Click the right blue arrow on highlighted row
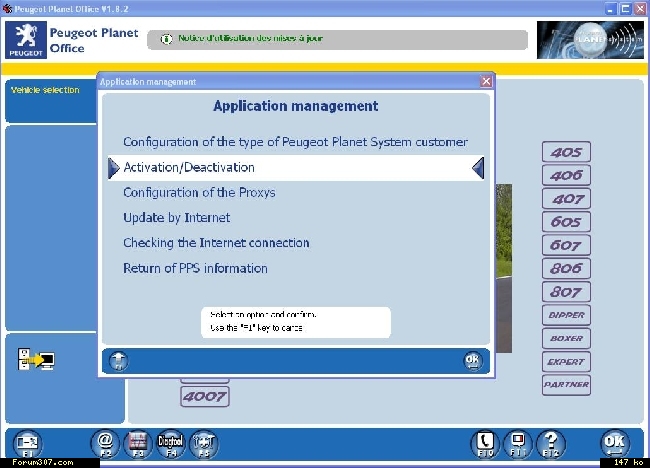 point(478,168)
